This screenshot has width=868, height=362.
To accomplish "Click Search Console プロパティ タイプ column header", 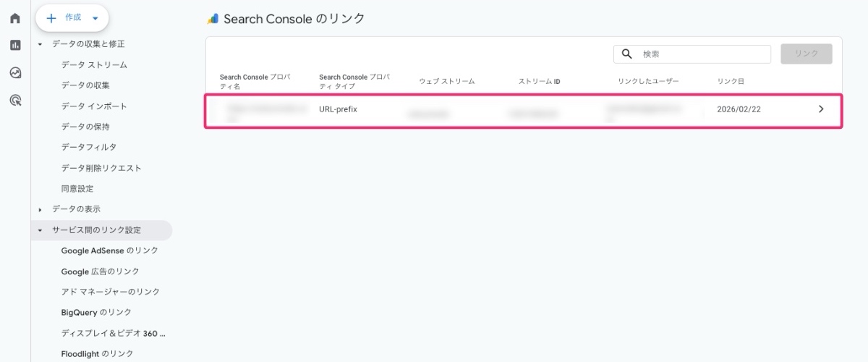I will click(354, 82).
